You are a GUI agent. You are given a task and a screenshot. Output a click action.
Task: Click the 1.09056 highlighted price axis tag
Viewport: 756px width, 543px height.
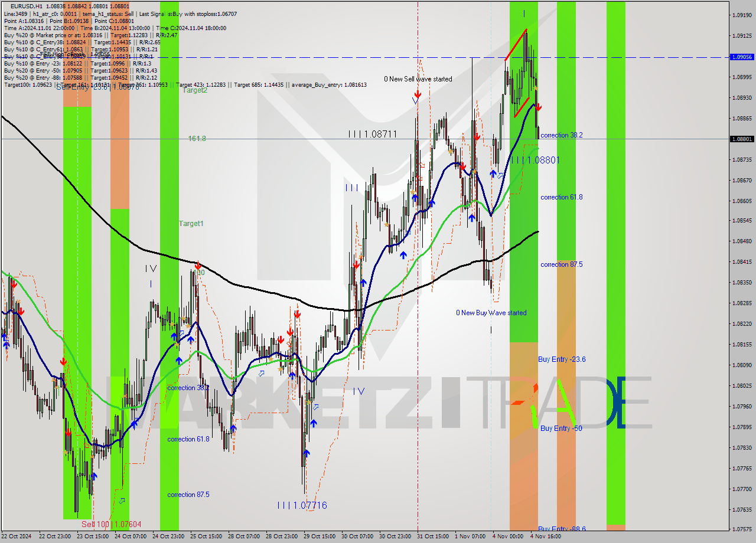[x=741, y=57]
